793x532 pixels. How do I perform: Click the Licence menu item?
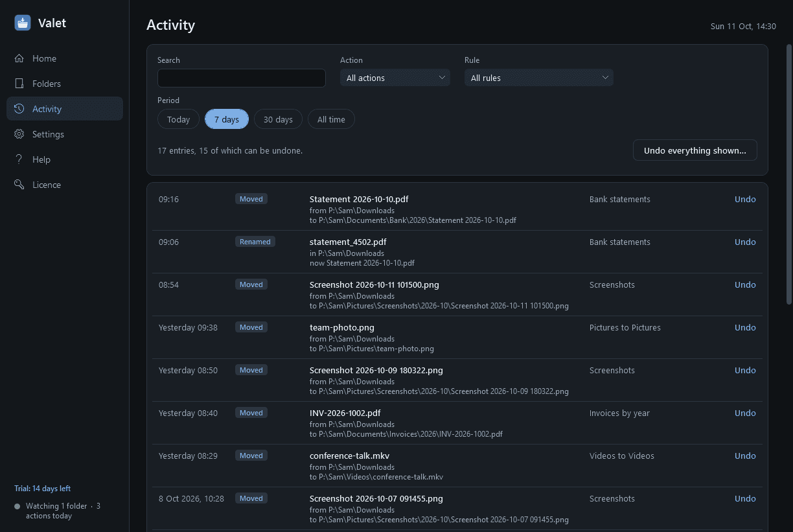[65, 185]
